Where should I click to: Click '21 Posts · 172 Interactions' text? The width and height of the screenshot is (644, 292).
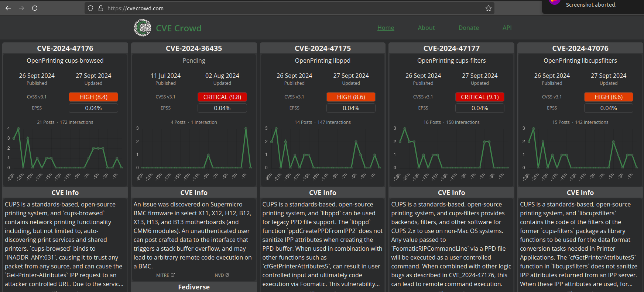65,122
